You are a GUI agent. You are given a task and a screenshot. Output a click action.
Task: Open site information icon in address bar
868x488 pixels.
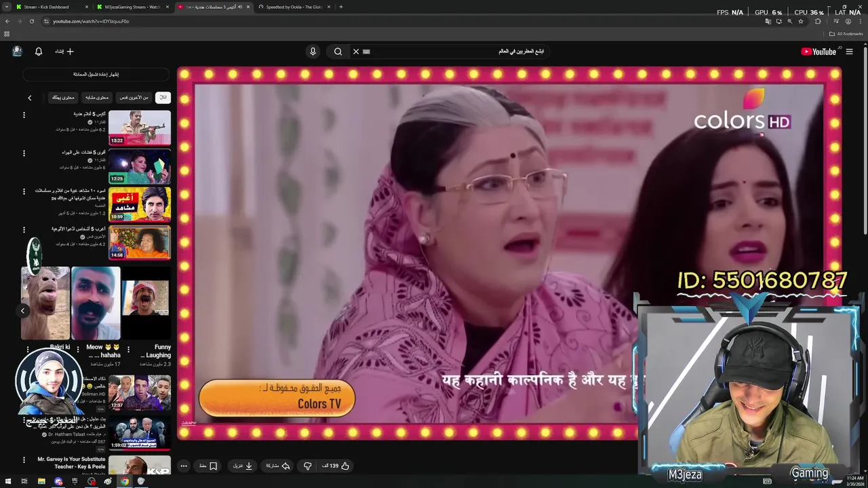click(46, 21)
